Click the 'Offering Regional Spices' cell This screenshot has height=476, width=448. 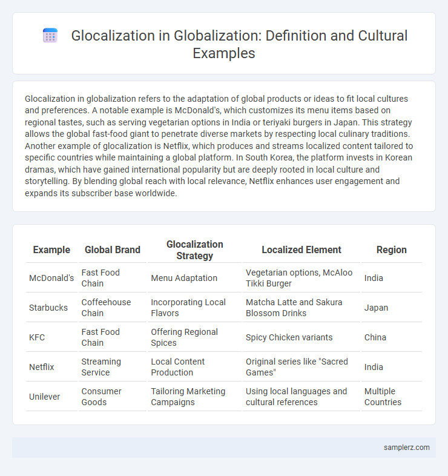tap(194, 337)
